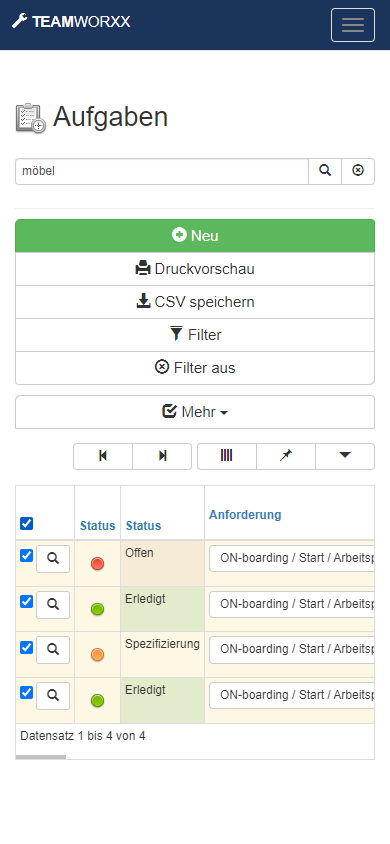Create new task with Neu button
This screenshot has width=390, height=844.
[x=195, y=236]
